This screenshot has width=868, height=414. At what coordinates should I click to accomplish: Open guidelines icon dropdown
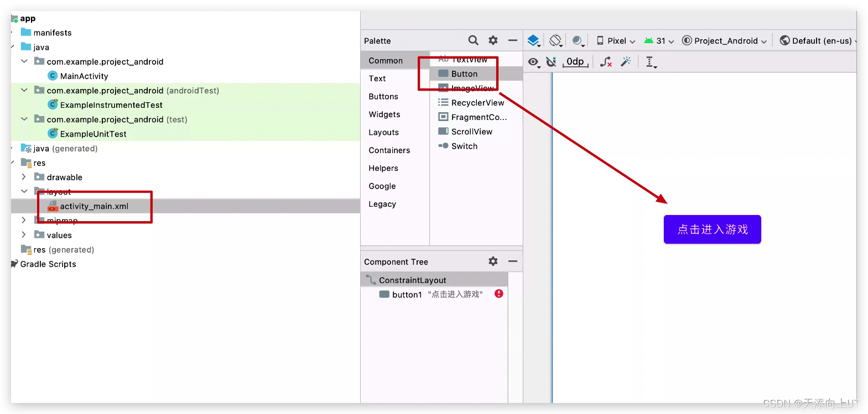tap(651, 62)
